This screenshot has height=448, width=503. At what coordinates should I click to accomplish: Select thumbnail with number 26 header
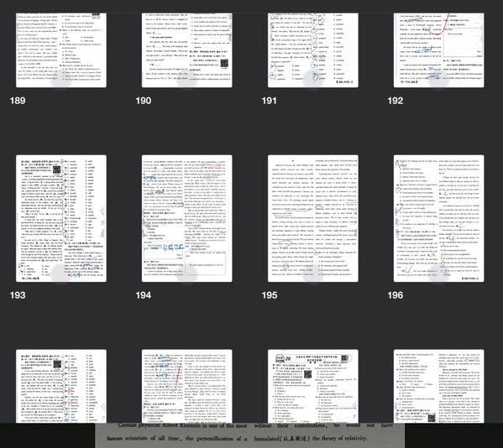pos(313,386)
